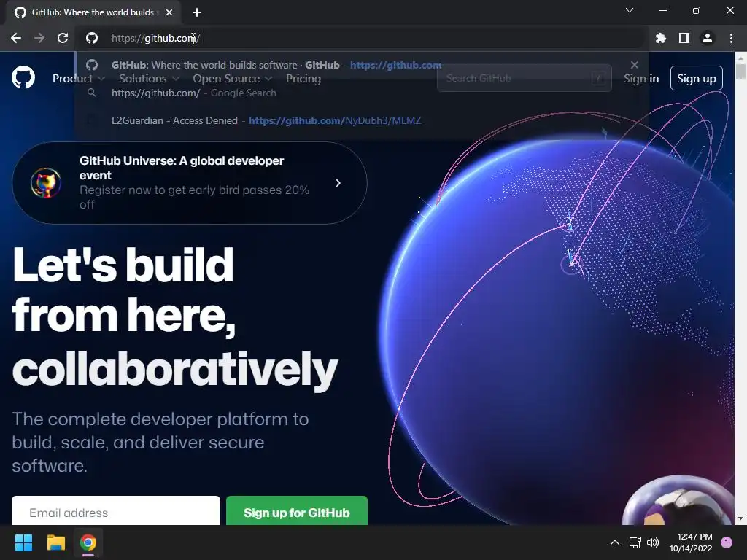Open a new tab with plus button

tap(197, 12)
